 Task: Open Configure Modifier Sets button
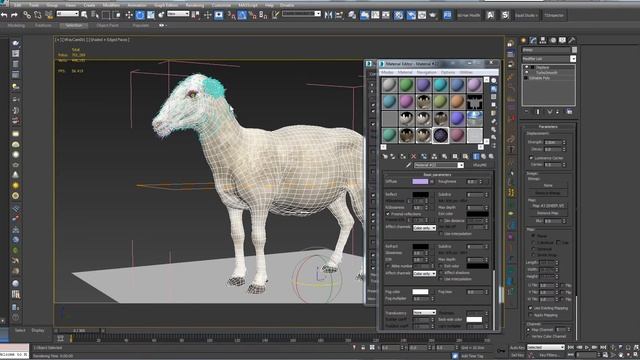pos(569,111)
